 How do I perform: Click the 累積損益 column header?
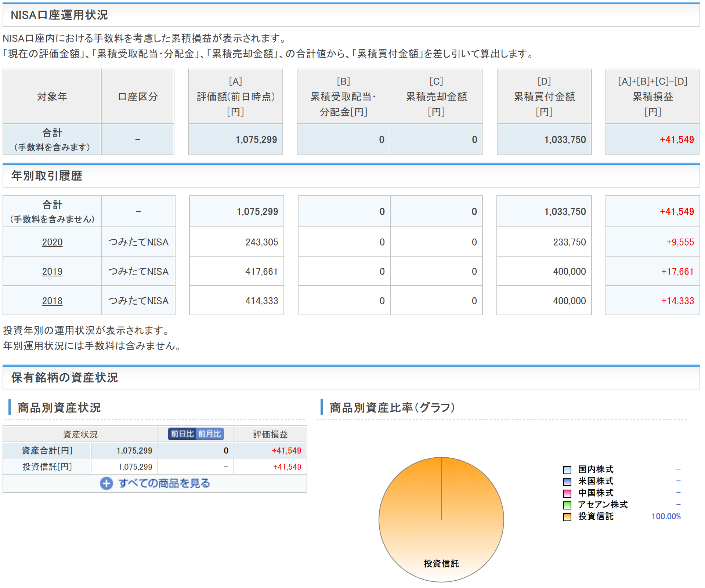652,97
